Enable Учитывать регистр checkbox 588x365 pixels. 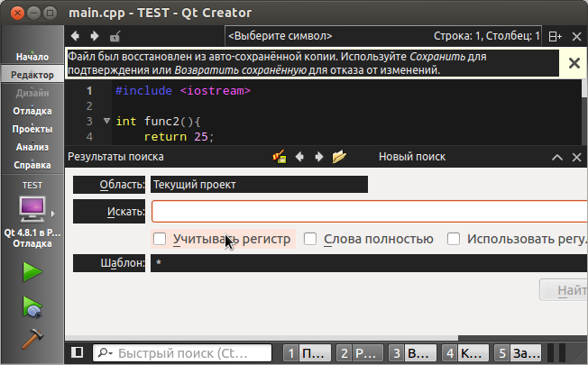tap(160, 239)
